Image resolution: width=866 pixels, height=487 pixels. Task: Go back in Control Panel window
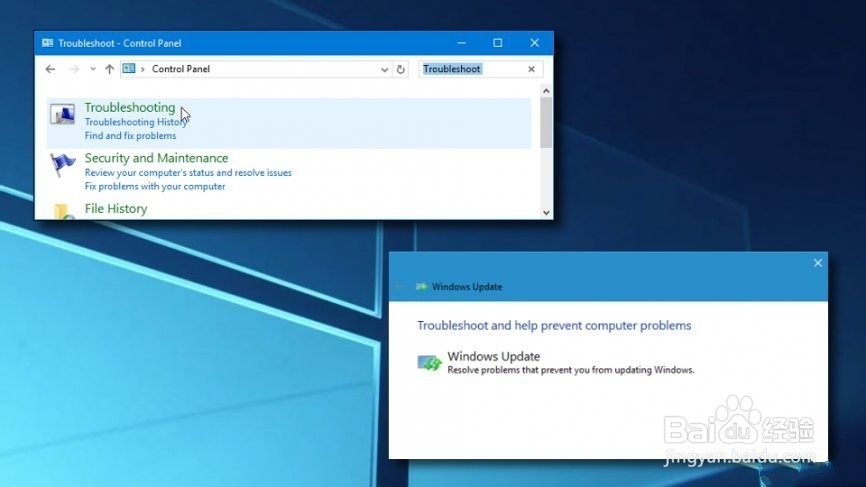[x=50, y=69]
